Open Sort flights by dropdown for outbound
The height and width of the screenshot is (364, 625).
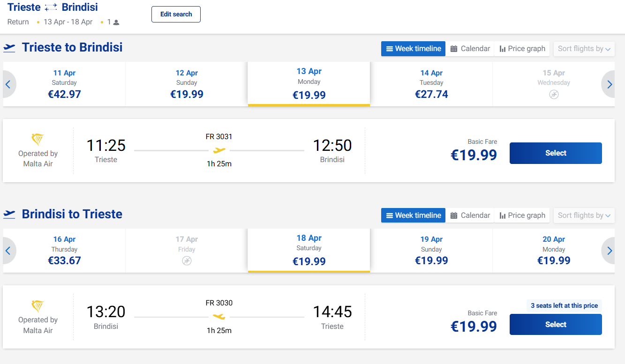click(x=584, y=49)
